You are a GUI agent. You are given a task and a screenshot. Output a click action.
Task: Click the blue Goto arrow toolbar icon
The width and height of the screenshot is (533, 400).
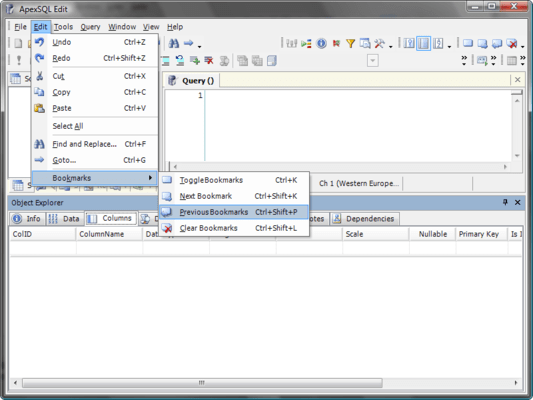pos(189,43)
